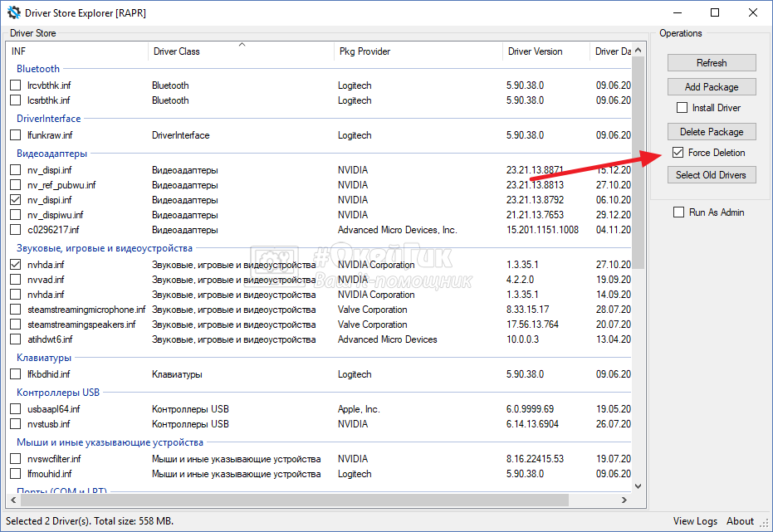This screenshot has height=532, width=773.
Task: Click the Driver Store Explorer gear icon
Action: point(14,12)
